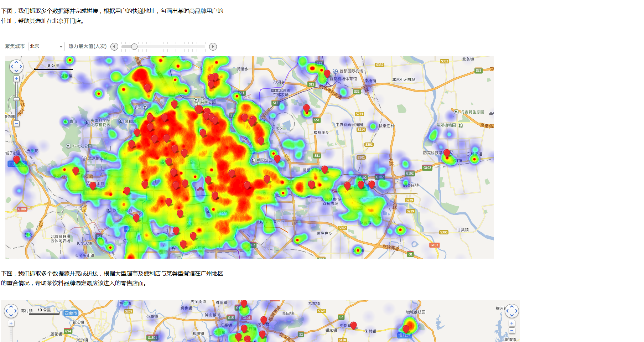Click the 九龙镇 label on Guangzhou map

(314, 304)
